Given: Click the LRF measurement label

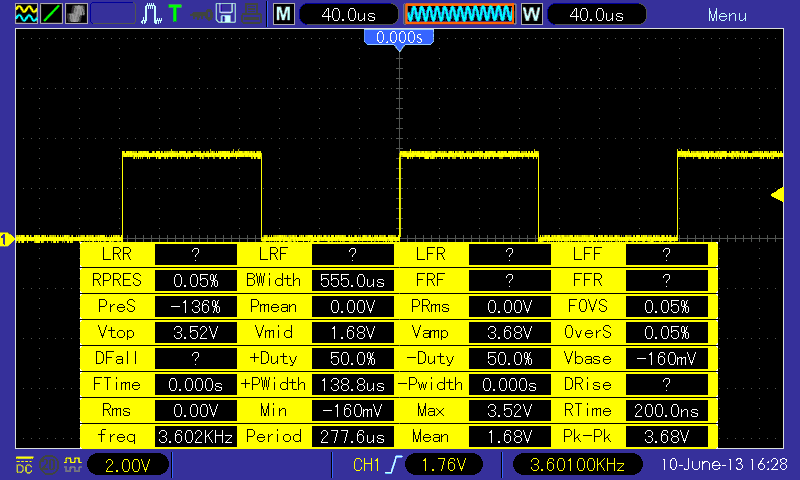Looking at the screenshot, I should [x=273, y=254].
